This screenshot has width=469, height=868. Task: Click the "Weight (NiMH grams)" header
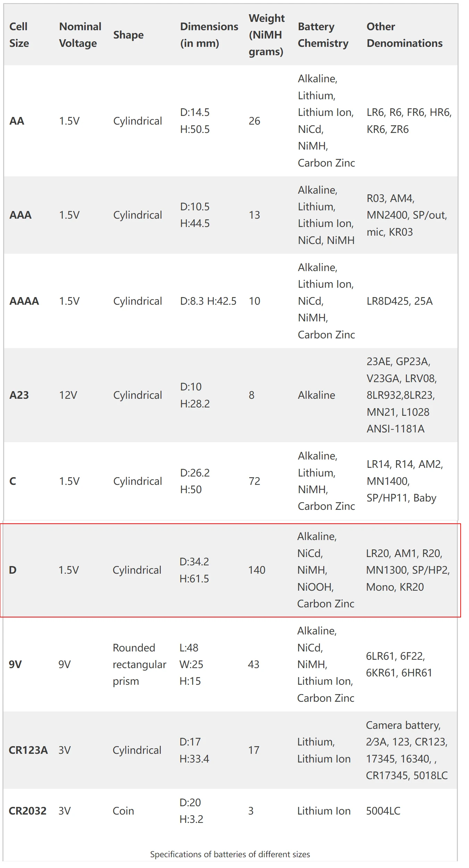pos(266,35)
